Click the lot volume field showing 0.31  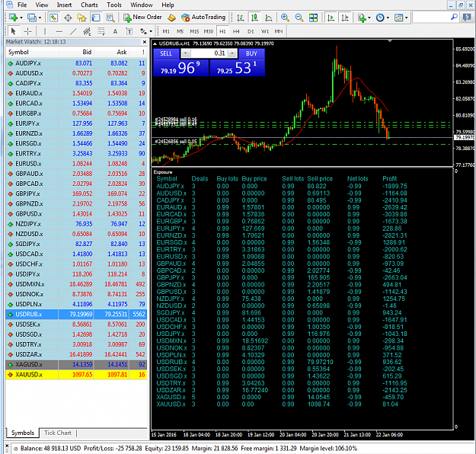click(209, 54)
